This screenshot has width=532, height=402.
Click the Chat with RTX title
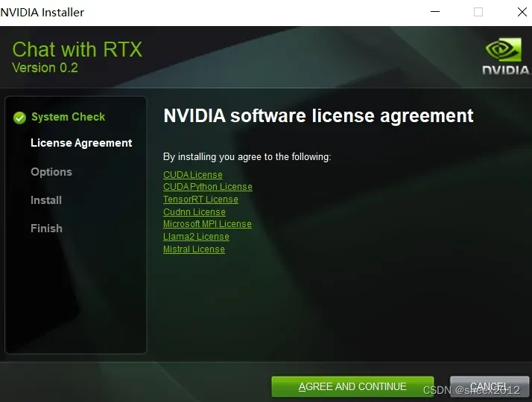coord(77,49)
